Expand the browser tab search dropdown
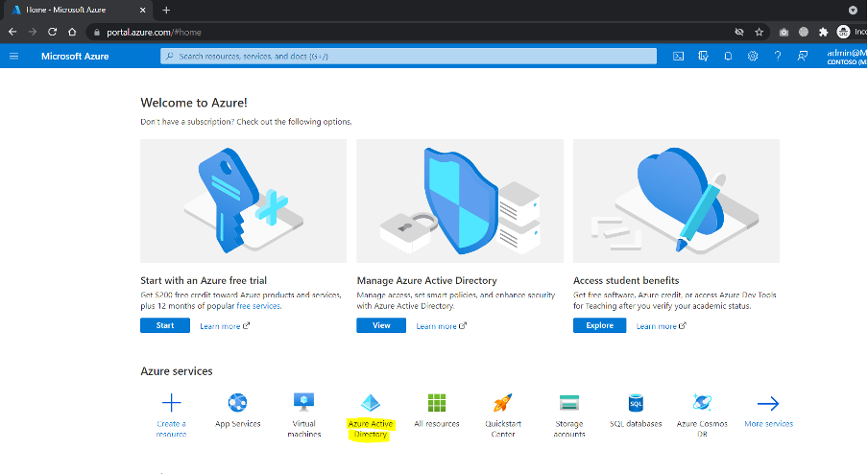The height and width of the screenshot is (474, 868). [x=853, y=10]
